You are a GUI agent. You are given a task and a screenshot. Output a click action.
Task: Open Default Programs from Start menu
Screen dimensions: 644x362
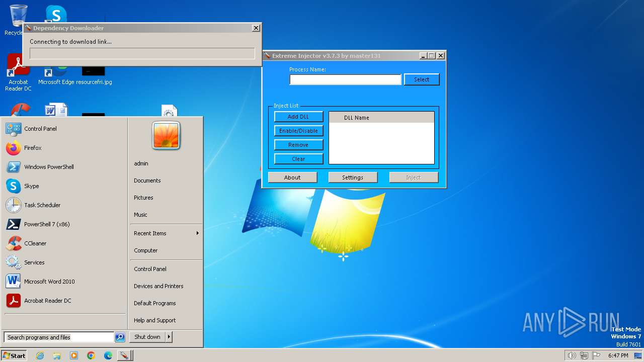pyautogui.click(x=155, y=303)
